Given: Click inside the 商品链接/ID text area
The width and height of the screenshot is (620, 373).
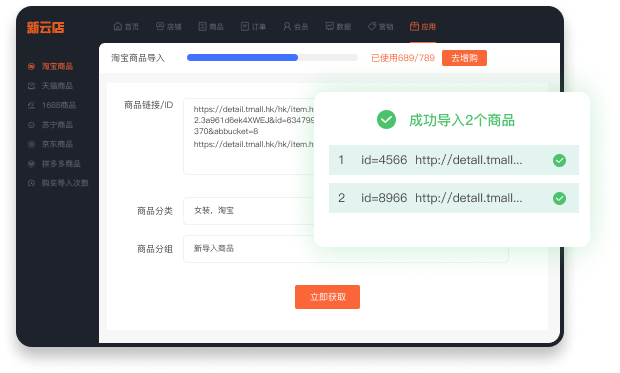Looking at the screenshot, I should point(249,136).
